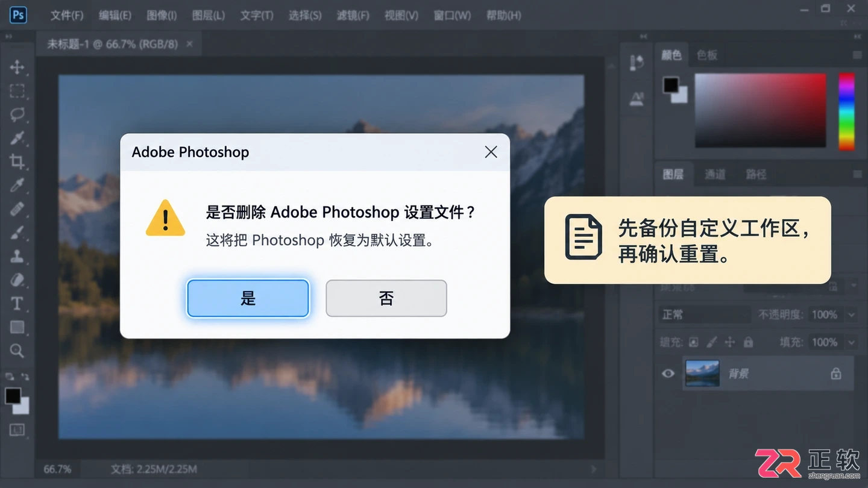Open the 帮助(H) menu

tap(504, 15)
